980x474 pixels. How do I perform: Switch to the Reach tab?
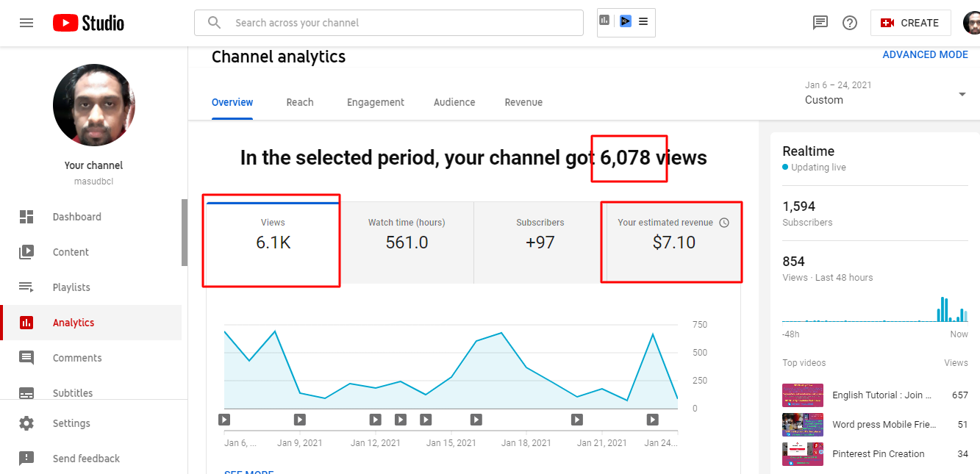coord(300,102)
